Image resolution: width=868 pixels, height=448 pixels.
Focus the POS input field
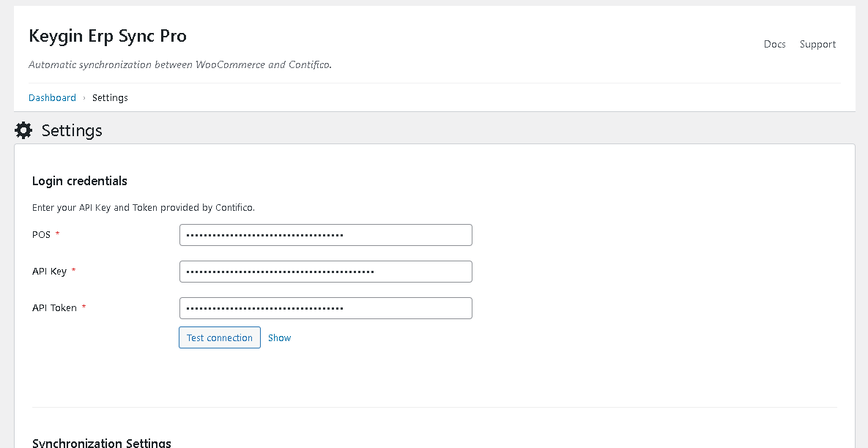point(325,235)
